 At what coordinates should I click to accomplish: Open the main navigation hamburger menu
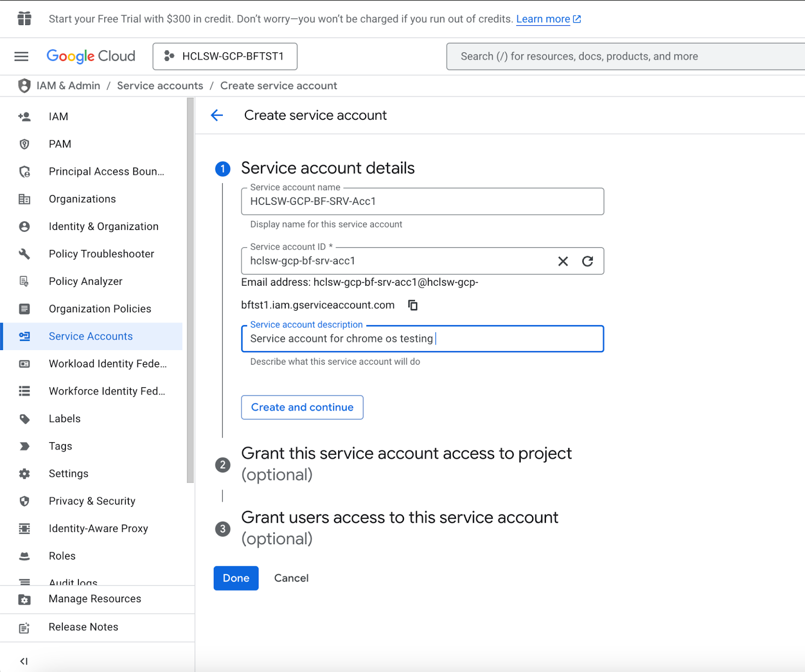pyautogui.click(x=21, y=56)
